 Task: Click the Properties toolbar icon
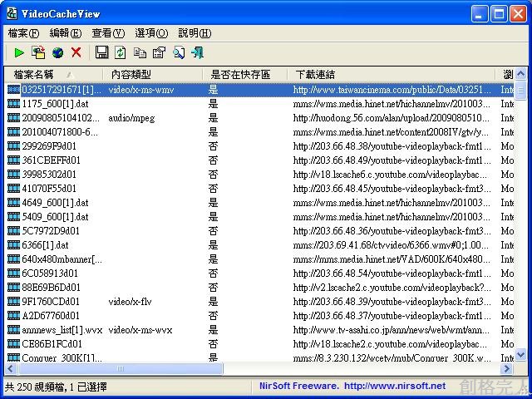(x=159, y=52)
